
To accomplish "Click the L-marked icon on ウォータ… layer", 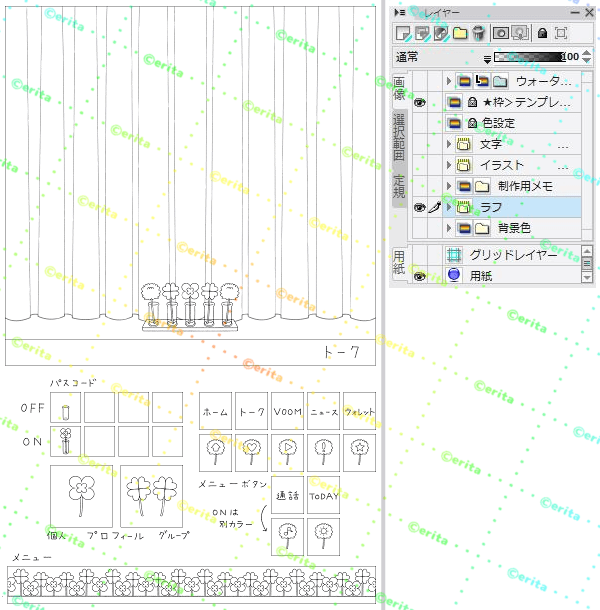I will coord(482,81).
